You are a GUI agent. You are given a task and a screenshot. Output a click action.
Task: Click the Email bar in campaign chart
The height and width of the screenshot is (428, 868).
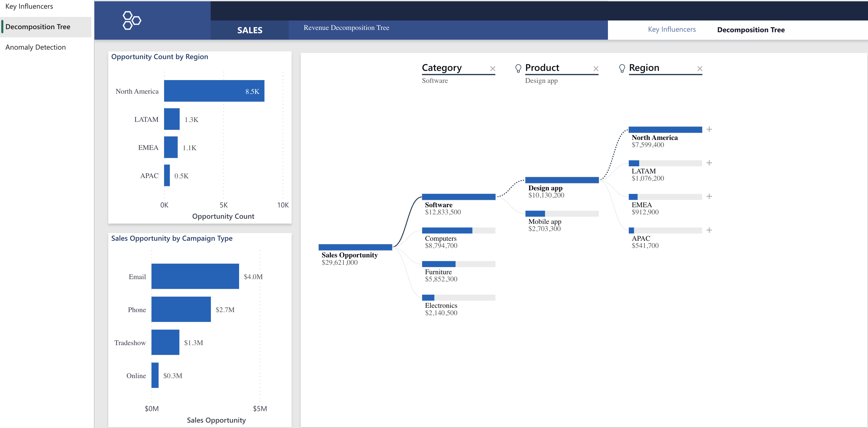[x=195, y=276]
